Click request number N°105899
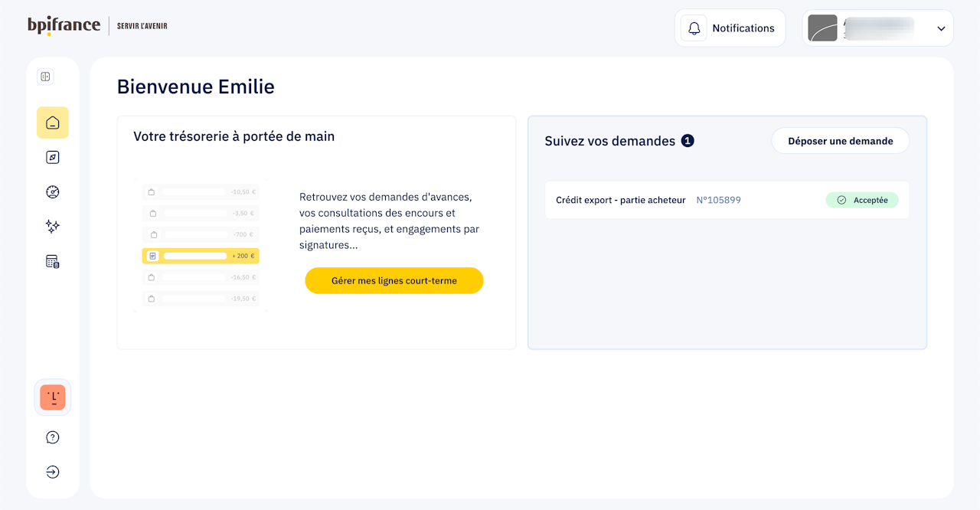The height and width of the screenshot is (510, 980). coord(718,200)
